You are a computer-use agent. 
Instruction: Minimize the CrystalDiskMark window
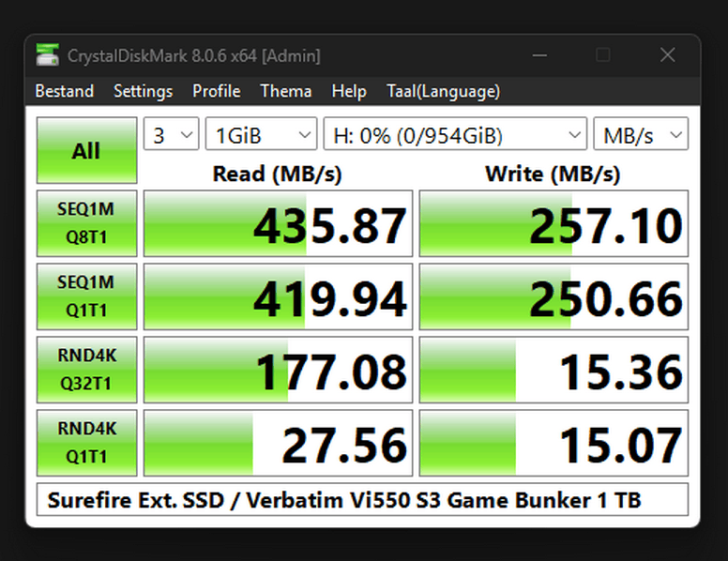point(539,55)
